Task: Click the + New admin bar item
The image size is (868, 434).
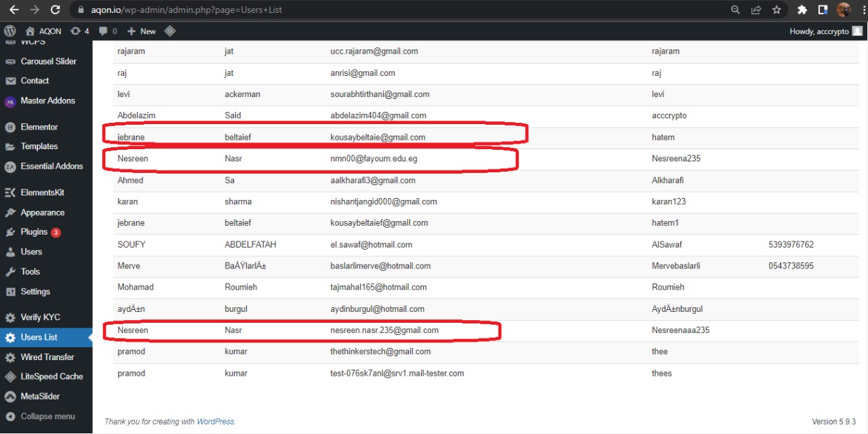Action: [141, 31]
